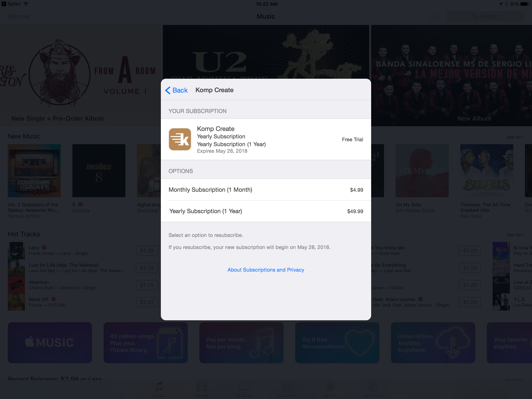Viewport: 532px width, 399px height.
Task: Tap Frank Ocean — Lens - Single text
Action: [58, 253]
